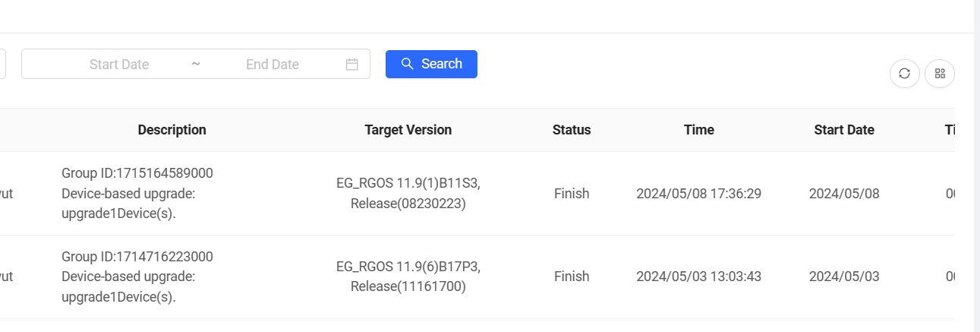This screenshot has width=980, height=332.
Task: Click the Status column header
Action: (571, 130)
